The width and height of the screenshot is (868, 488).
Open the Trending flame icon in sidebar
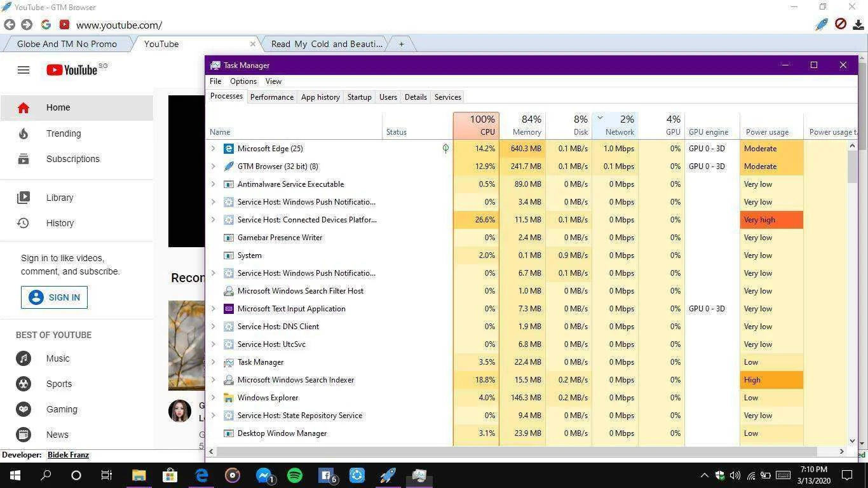tap(24, 133)
